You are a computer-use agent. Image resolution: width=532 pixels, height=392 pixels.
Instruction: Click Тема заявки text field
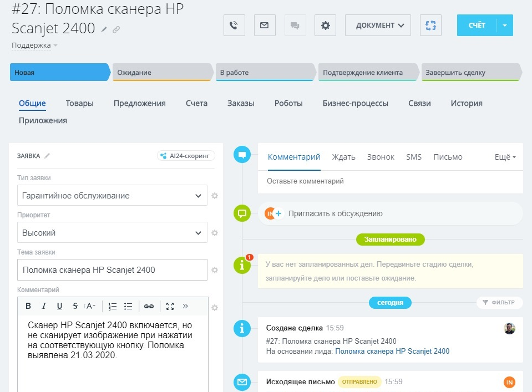(x=112, y=270)
